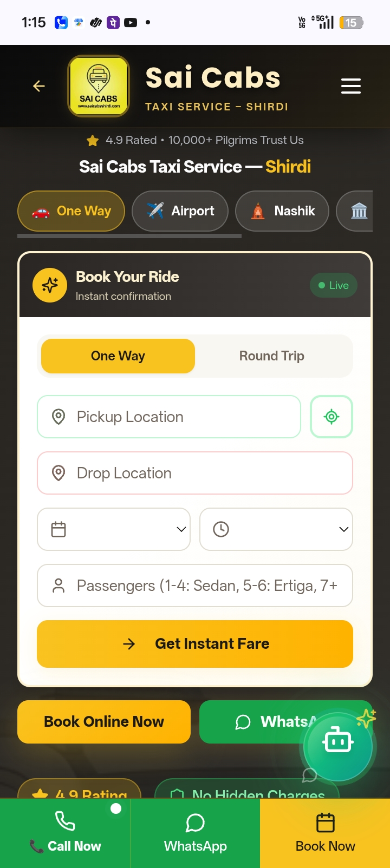
Task: Open the chatbot robot assistant
Action: [338, 747]
